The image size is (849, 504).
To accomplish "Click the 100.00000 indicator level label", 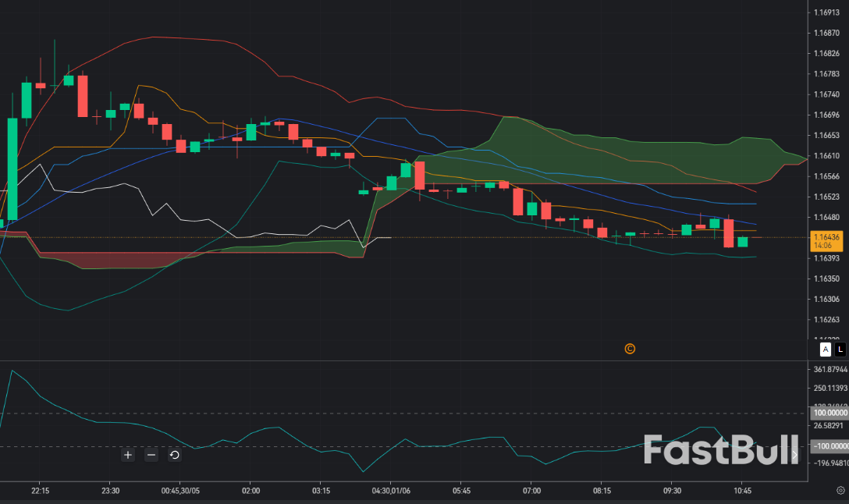I will (x=830, y=413).
